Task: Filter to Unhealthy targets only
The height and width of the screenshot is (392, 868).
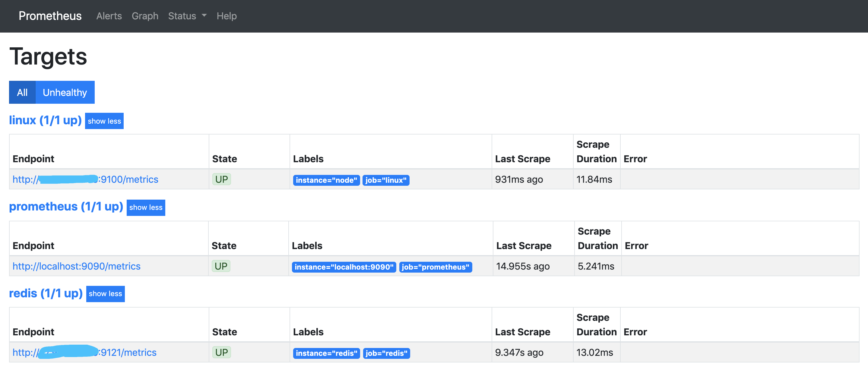Action: click(x=65, y=92)
